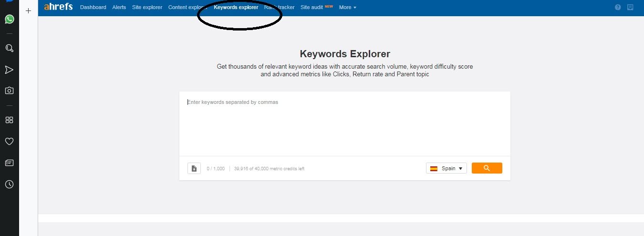Image resolution: width=644 pixels, height=236 pixels.
Task: Click the Ahrefs logo
Action: [x=58, y=7]
